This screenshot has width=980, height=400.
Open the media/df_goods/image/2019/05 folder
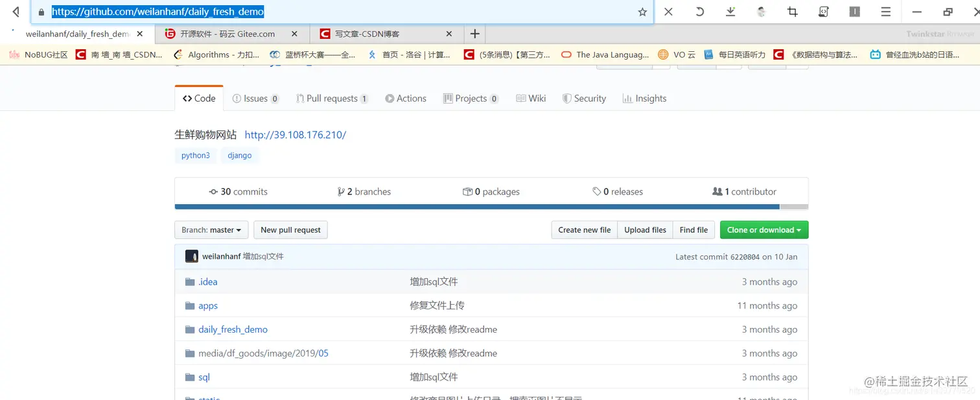[x=263, y=353]
